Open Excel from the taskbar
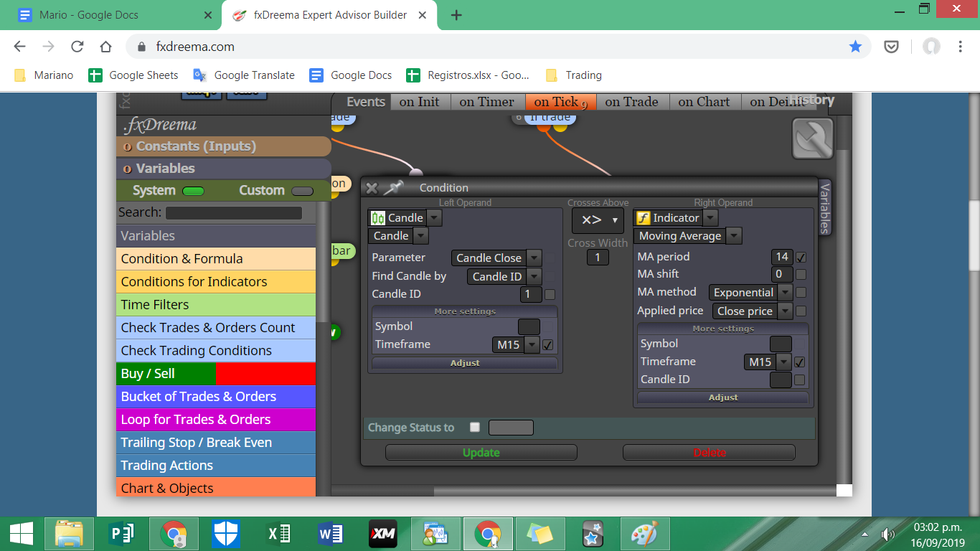The width and height of the screenshot is (980, 551). coord(278,534)
